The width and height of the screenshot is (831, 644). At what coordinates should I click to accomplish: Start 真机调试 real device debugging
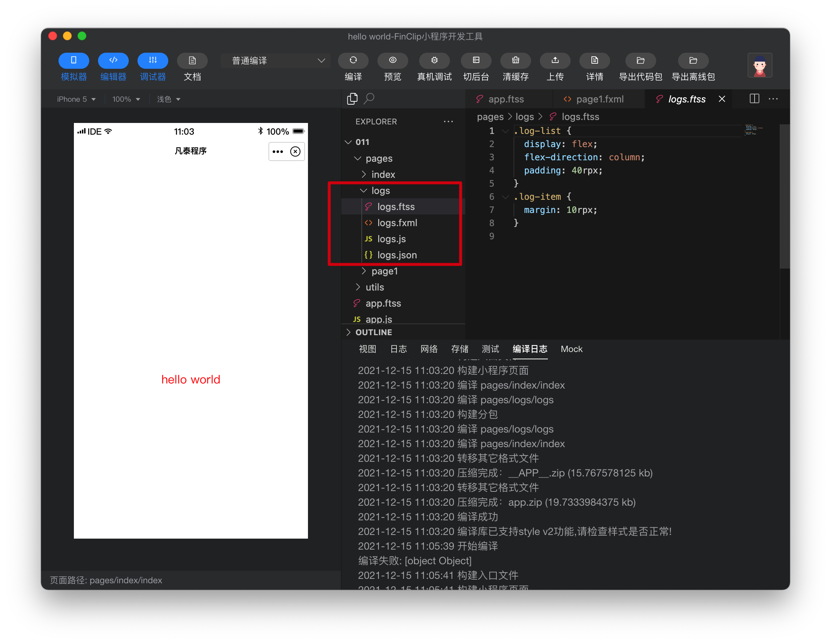(x=434, y=60)
